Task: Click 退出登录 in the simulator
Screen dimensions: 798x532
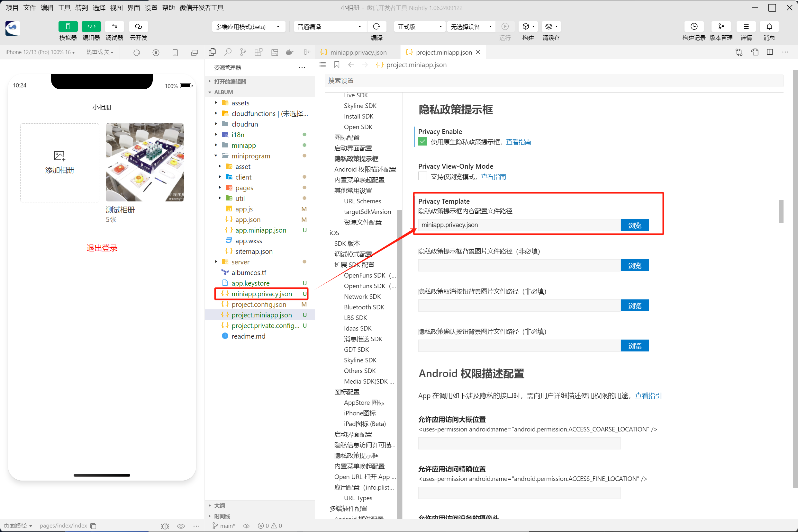Action: tap(102, 248)
